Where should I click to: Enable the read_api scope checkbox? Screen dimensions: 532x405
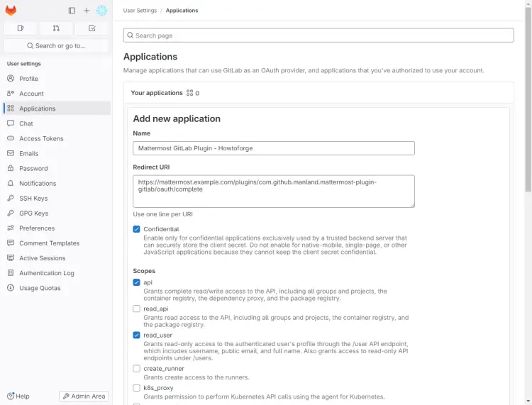(137, 309)
